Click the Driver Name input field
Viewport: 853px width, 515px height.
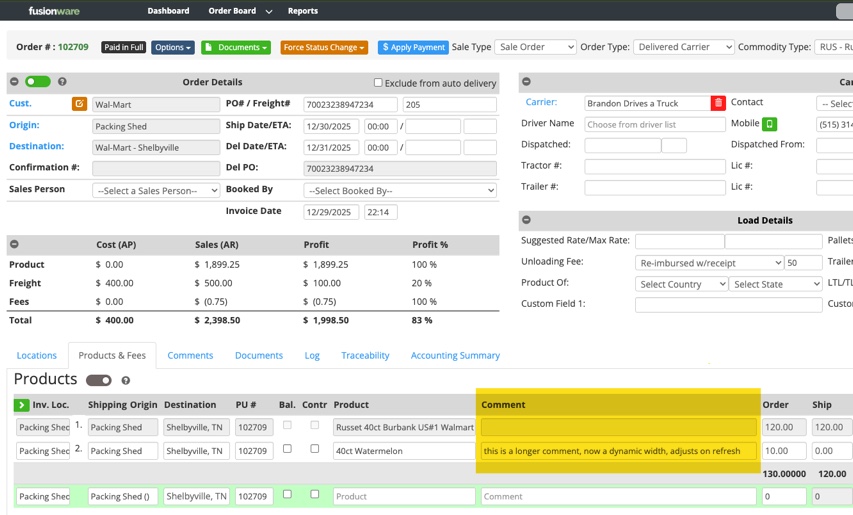(655, 124)
